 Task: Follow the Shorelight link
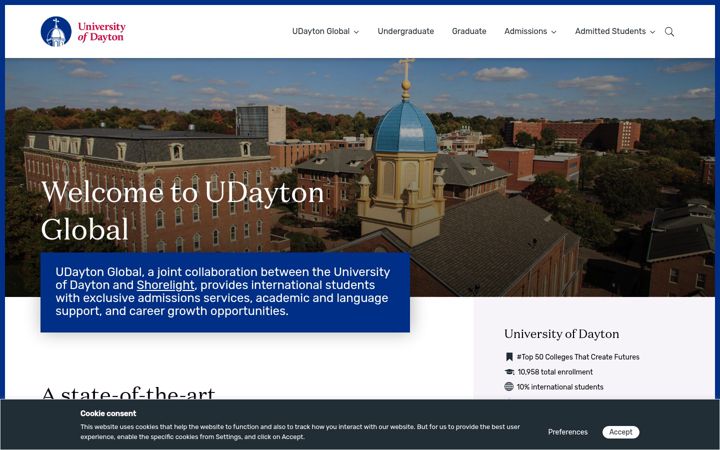(x=165, y=285)
